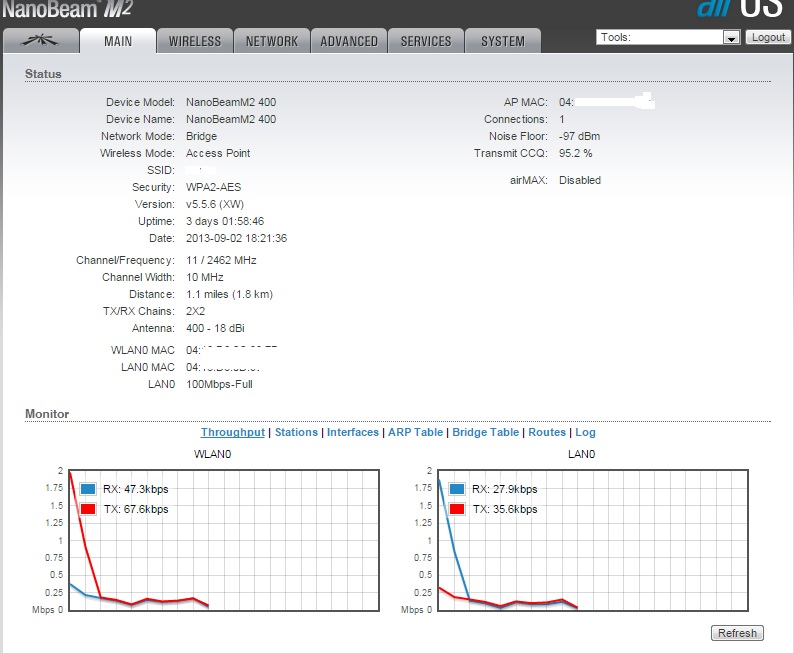Select the Uptime value 3 days 01:58:46
This screenshot has width=794, height=653.
[225, 221]
